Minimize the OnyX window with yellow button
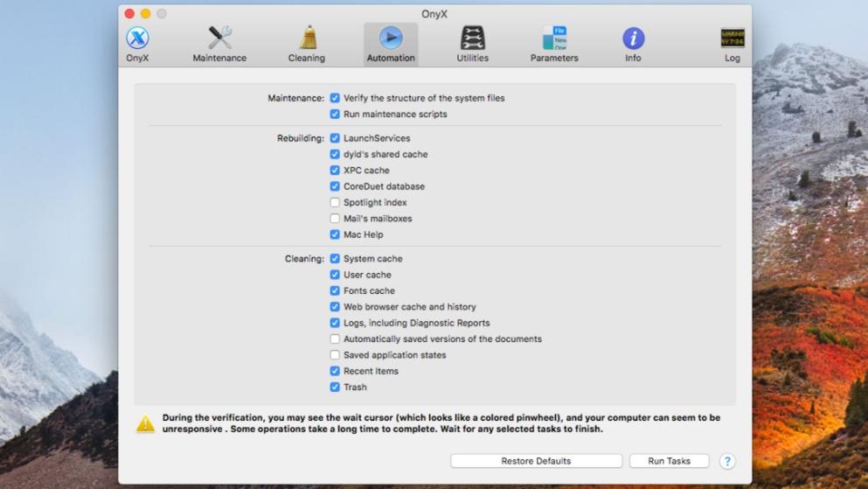 click(146, 13)
